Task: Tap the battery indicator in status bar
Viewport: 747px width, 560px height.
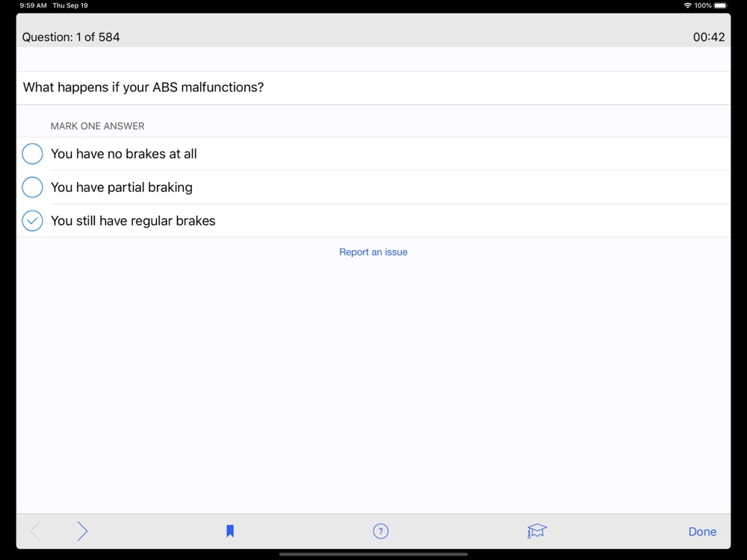Action: pos(722,6)
